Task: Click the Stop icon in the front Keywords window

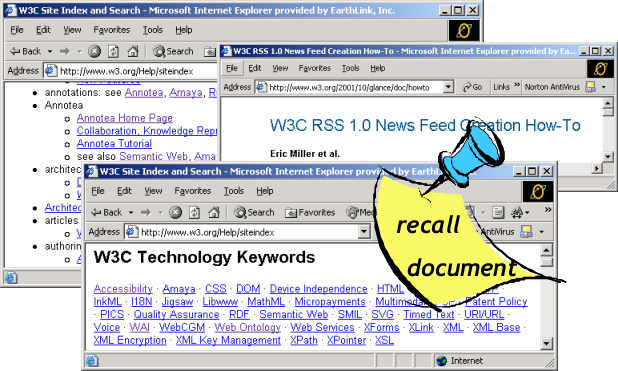Action: pos(175,213)
